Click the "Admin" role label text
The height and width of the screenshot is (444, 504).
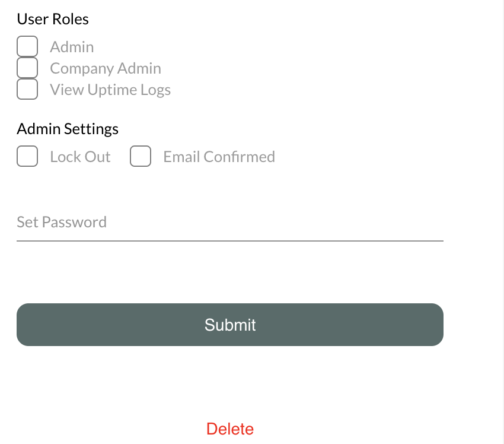click(72, 47)
